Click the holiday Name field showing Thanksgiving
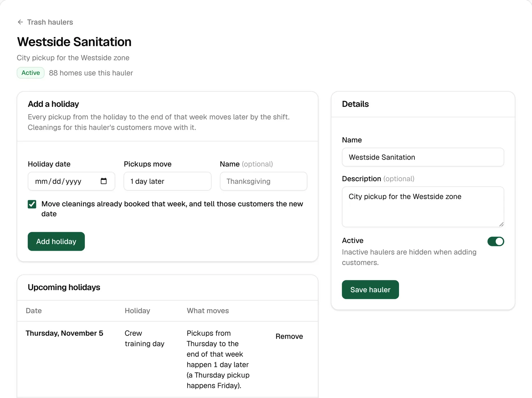Screen dimensions: 532x398 [x=263, y=181]
